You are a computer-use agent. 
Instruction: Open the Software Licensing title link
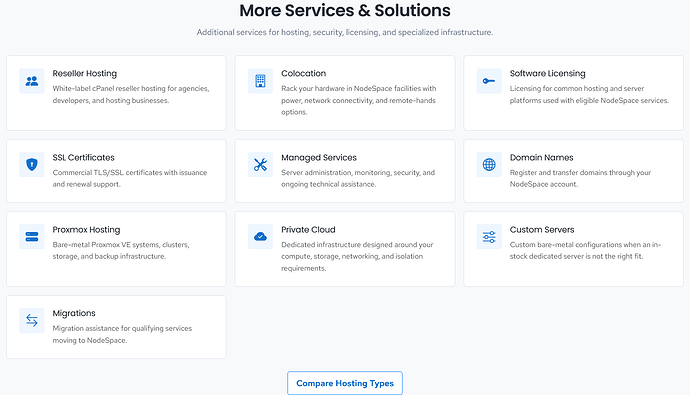[x=547, y=73]
